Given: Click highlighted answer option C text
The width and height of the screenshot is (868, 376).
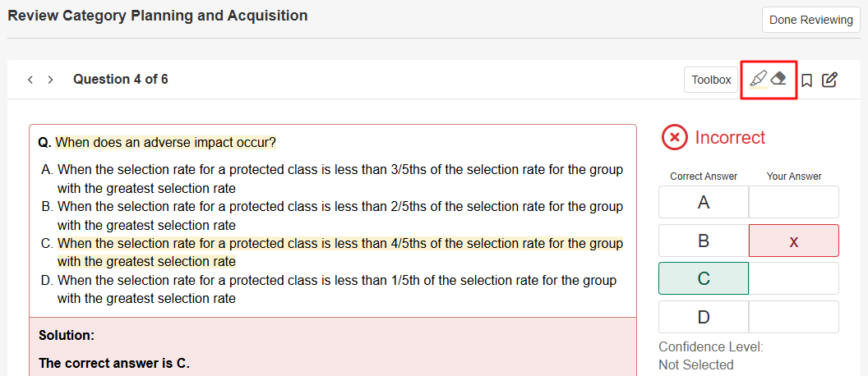Looking at the screenshot, I should click(x=339, y=244).
